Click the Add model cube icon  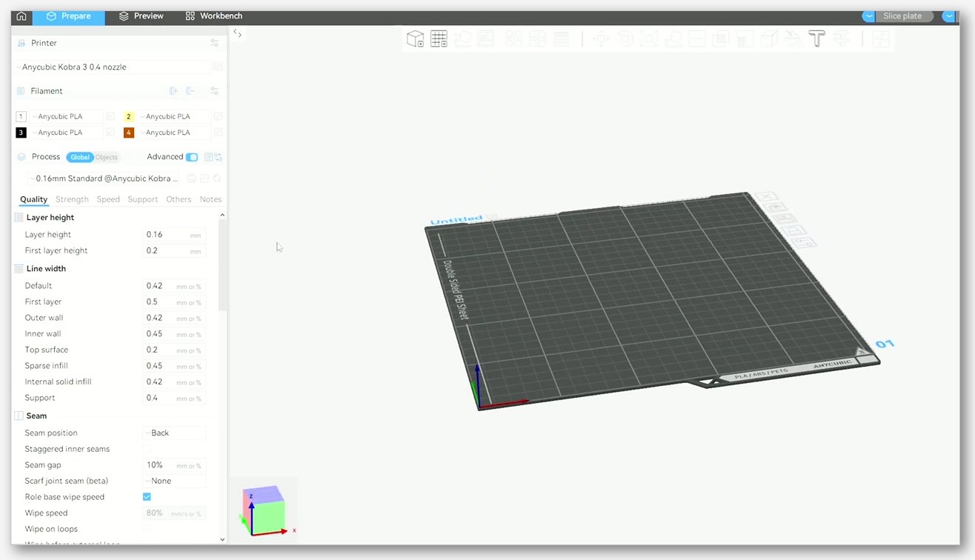coord(416,39)
